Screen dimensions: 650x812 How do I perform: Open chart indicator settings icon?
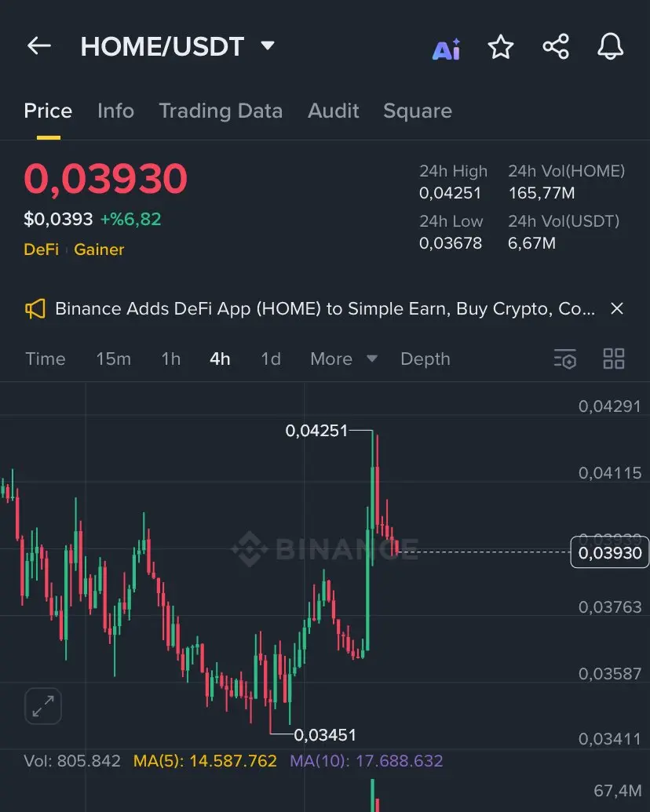click(x=565, y=359)
